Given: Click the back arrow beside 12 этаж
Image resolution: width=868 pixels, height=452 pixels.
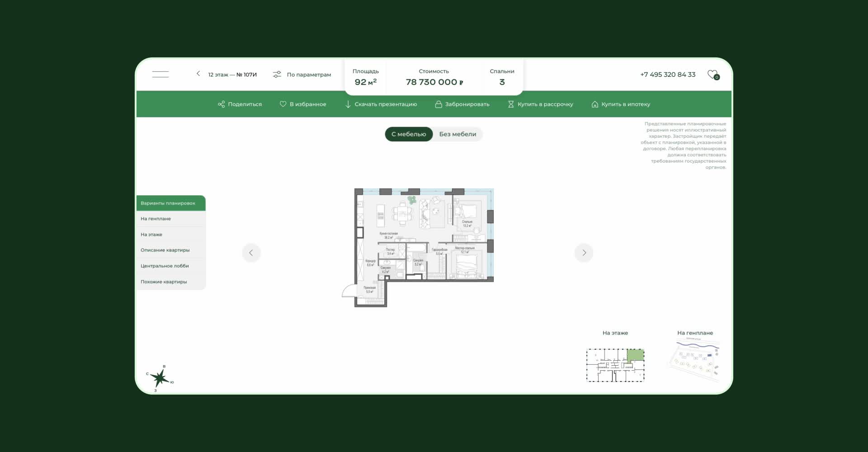Looking at the screenshot, I should tap(198, 74).
